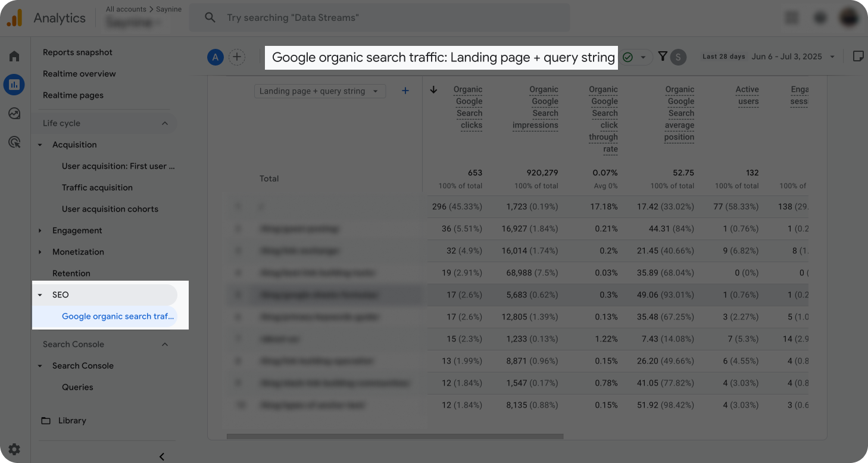
Task: Click the 68,988 (7.5%) impressions cell
Action: (x=532, y=273)
